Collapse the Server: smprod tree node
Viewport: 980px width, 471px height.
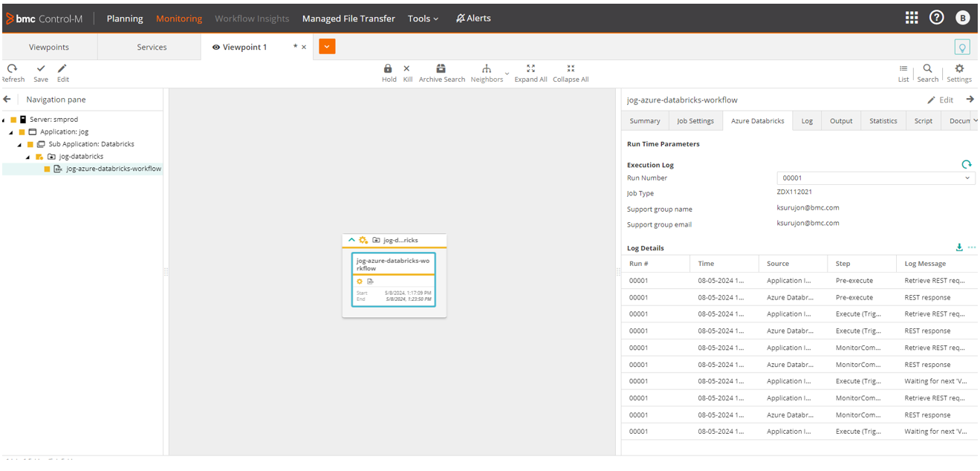[4, 120]
